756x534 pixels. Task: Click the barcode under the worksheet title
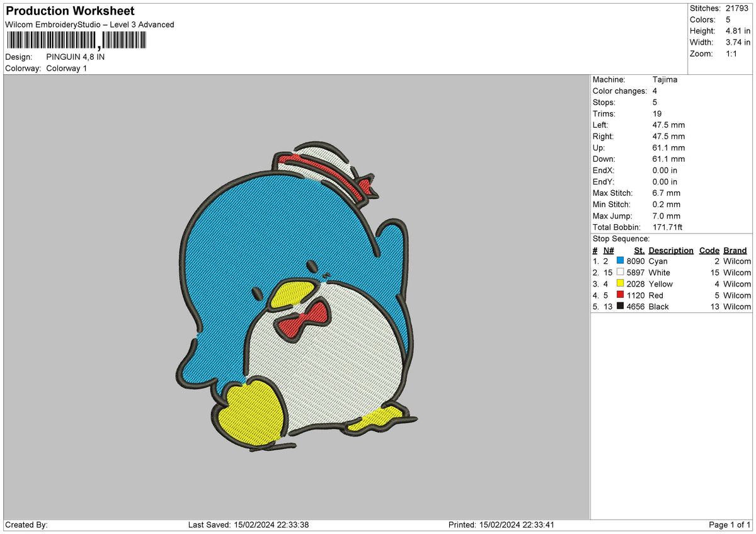(x=76, y=41)
